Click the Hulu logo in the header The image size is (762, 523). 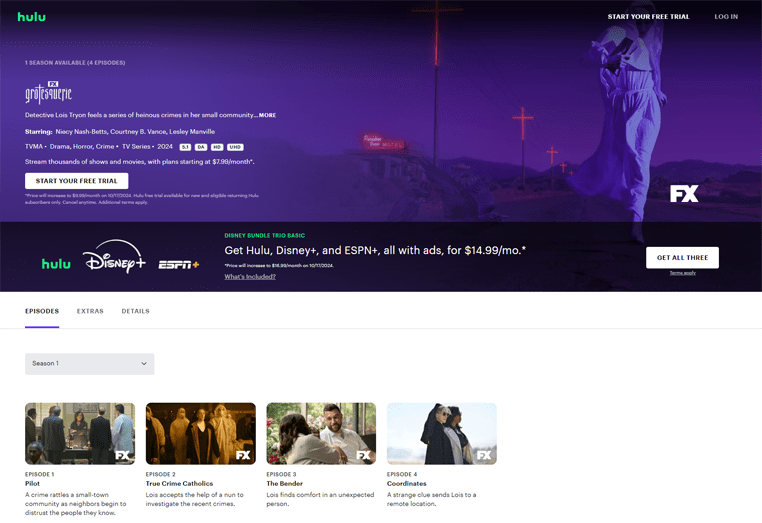coord(32,17)
